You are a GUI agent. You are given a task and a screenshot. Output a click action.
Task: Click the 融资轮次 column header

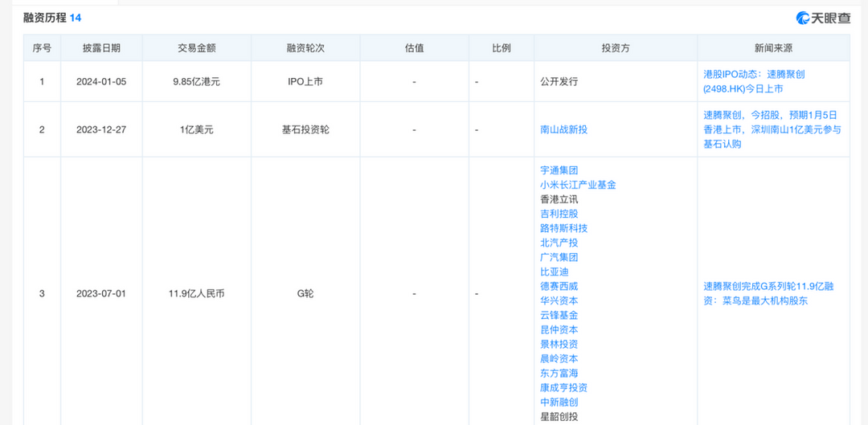click(305, 48)
